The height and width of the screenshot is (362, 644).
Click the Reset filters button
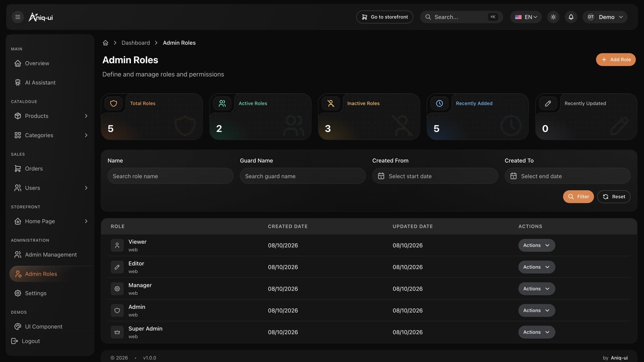click(x=614, y=197)
